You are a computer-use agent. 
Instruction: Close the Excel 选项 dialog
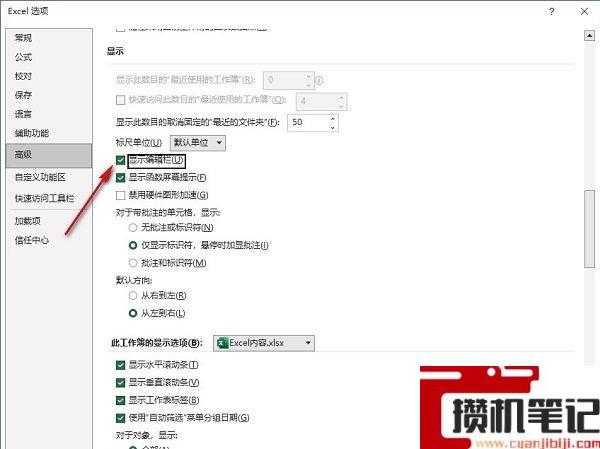(584, 11)
